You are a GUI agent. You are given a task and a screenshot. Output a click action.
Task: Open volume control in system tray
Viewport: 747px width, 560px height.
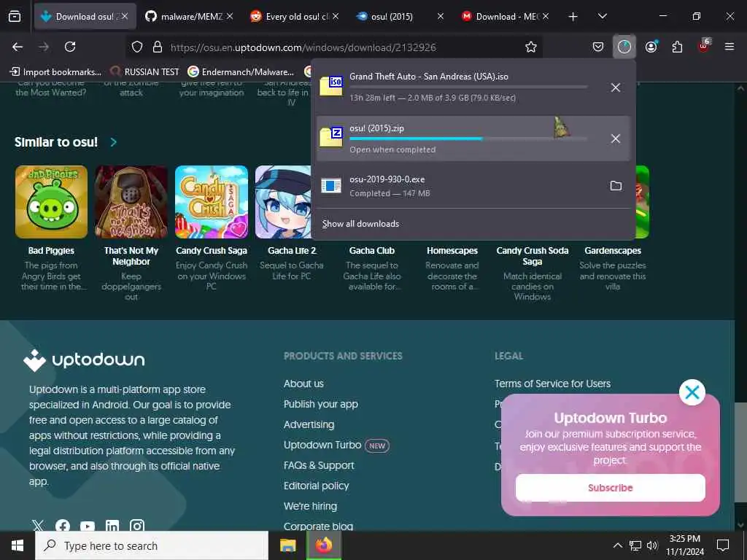coord(652,545)
